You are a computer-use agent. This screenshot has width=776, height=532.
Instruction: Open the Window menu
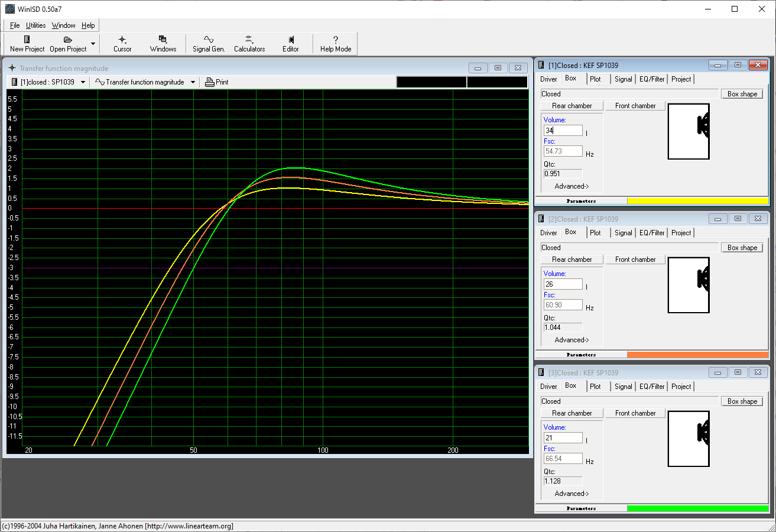coord(64,25)
